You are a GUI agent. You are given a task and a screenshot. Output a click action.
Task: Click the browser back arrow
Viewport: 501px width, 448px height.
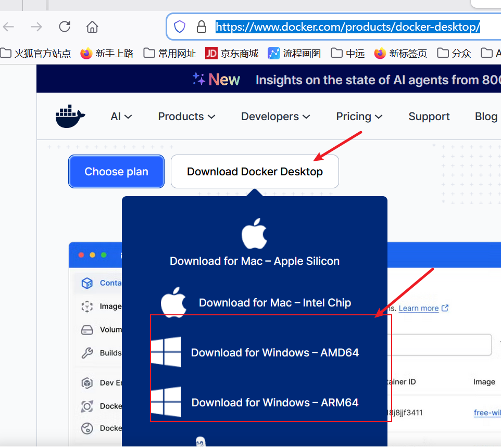pyautogui.click(x=9, y=27)
